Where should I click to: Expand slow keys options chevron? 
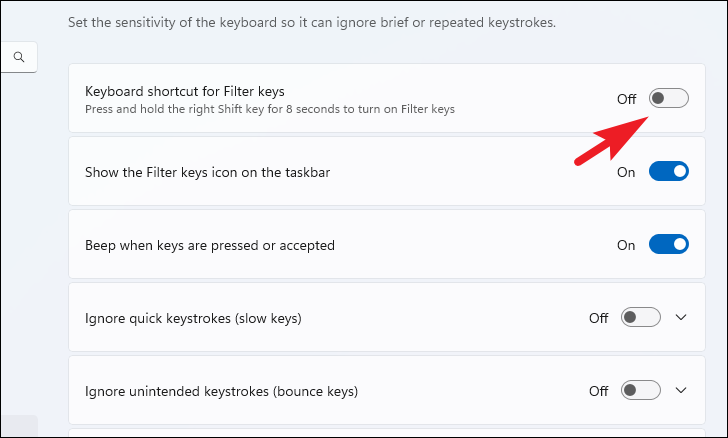tap(682, 318)
